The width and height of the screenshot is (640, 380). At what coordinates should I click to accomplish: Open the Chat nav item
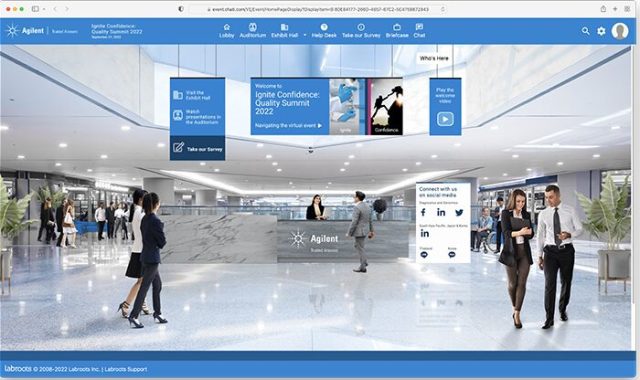pyautogui.click(x=419, y=31)
